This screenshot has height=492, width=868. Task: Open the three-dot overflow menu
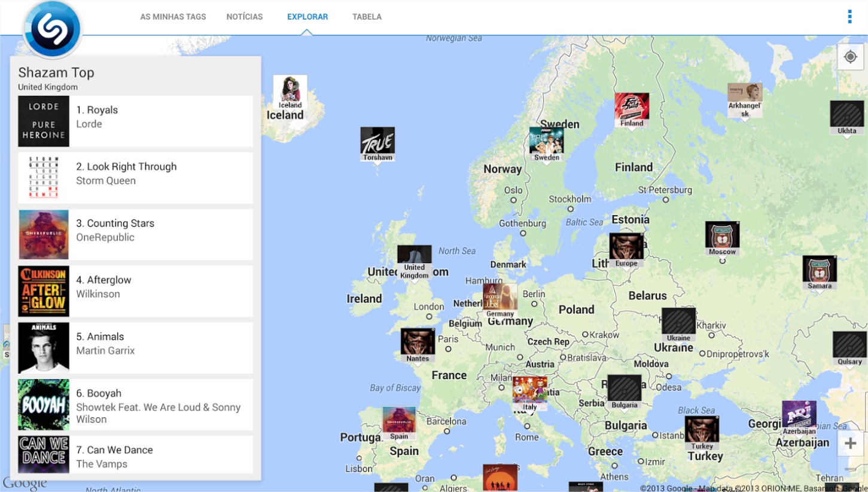click(849, 17)
